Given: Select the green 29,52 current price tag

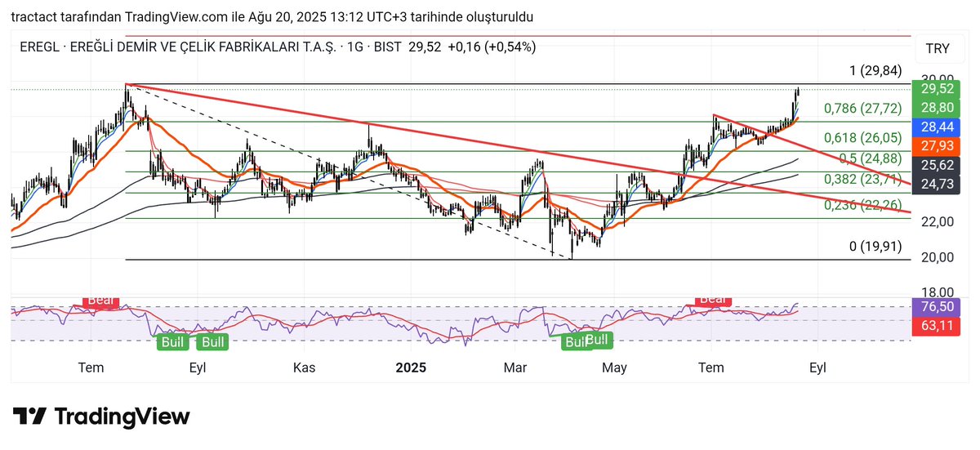Looking at the screenshot, I should [938, 90].
